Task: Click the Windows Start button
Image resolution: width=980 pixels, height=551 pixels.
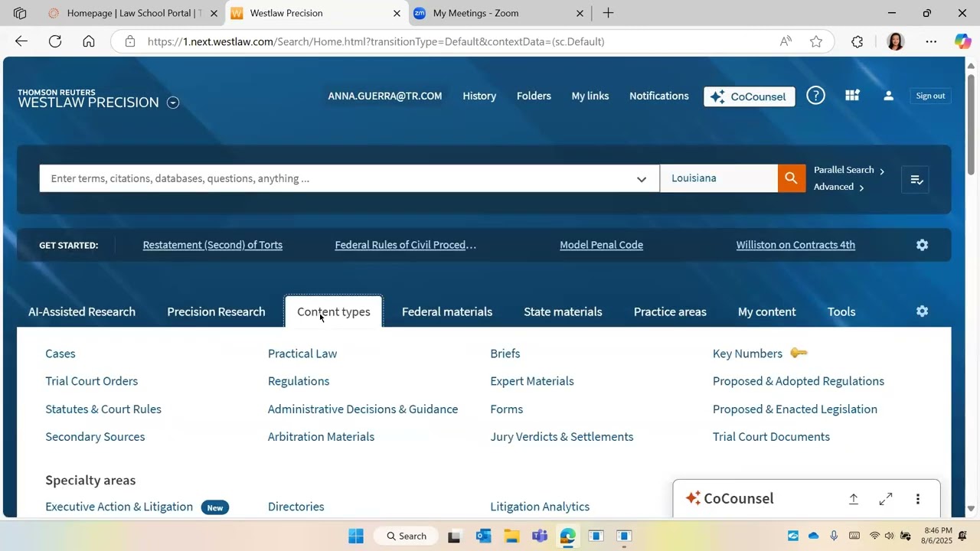Action: click(x=356, y=536)
